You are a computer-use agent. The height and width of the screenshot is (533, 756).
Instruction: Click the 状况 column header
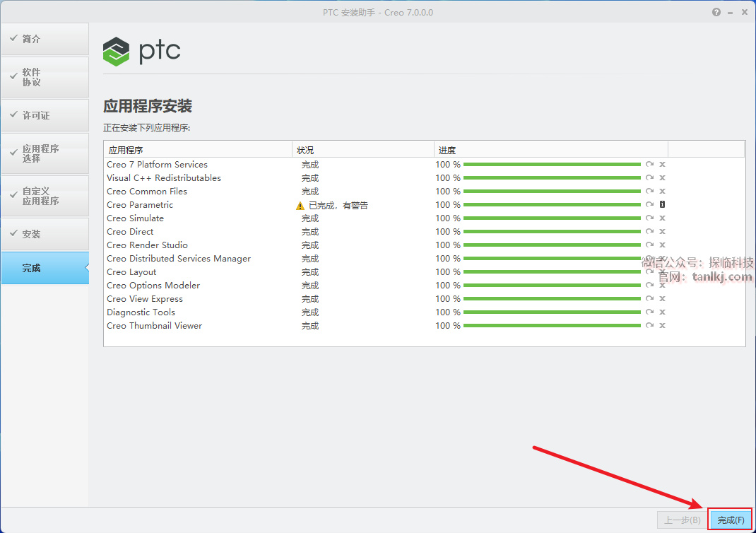[362, 150]
